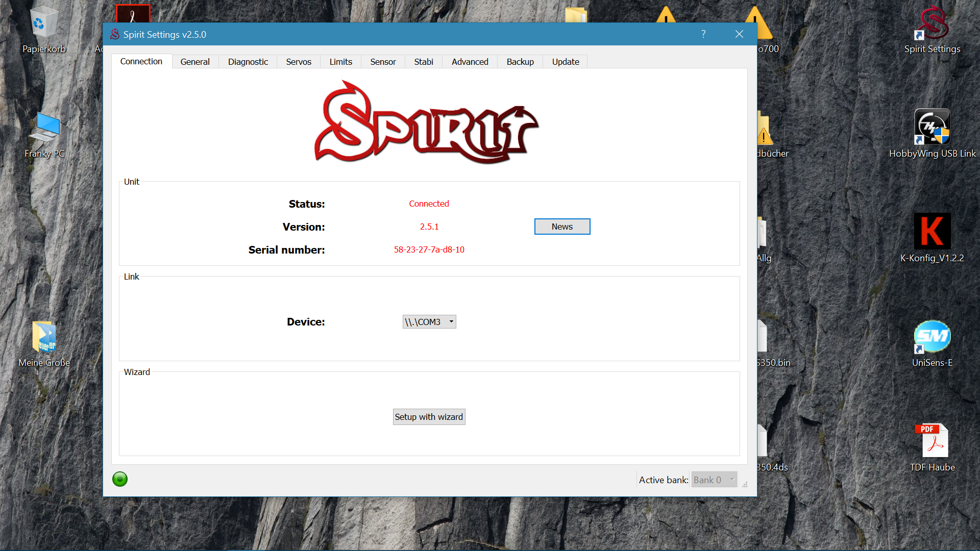Open the Active bank dropdown

point(714,480)
